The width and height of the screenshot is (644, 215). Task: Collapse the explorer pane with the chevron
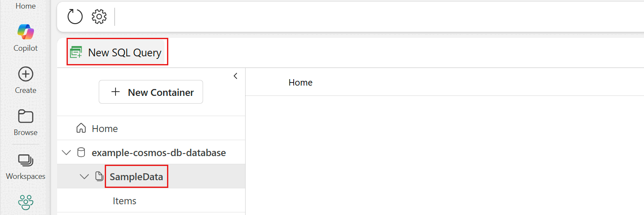click(x=235, y=76)
